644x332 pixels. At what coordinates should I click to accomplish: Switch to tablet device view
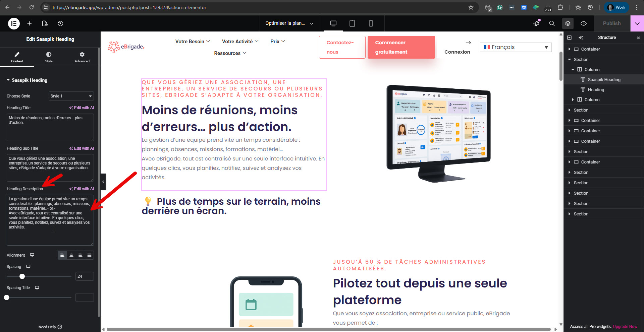point(352,23)
